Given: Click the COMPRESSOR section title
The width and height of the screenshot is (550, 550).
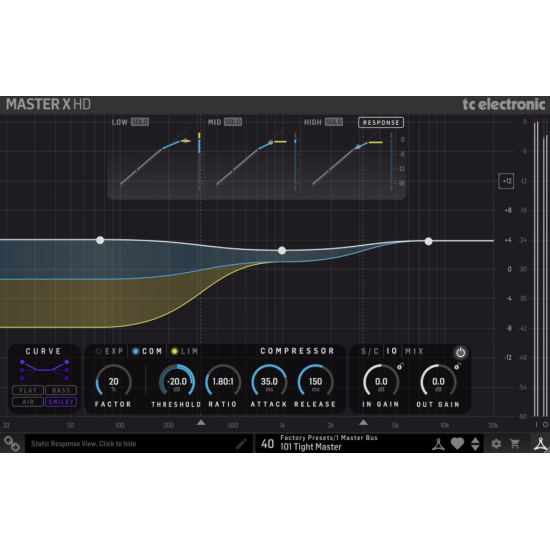Looking at the screenshot, I should 297,351.
